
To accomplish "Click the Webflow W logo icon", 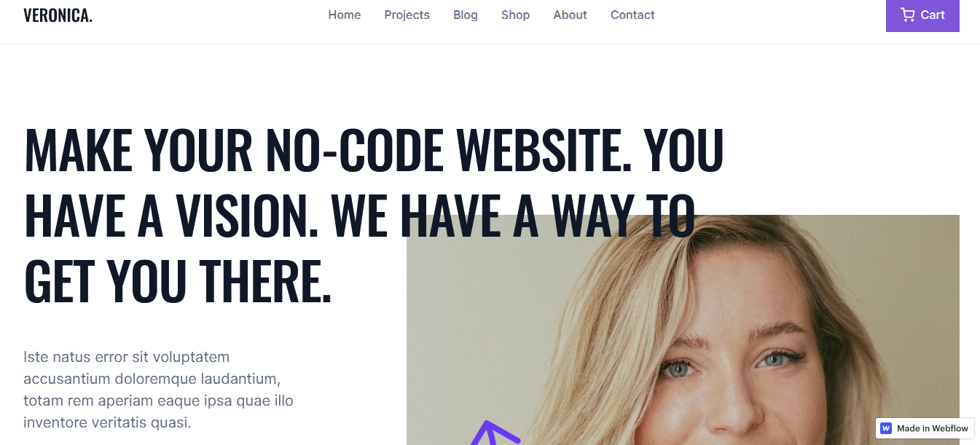I will pyautogui.click(x=886, y=428).
